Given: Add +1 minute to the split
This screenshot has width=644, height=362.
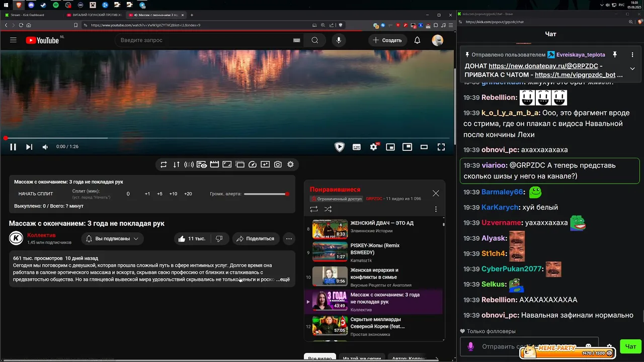Looking at the screenshot, I should coord(147,194).
